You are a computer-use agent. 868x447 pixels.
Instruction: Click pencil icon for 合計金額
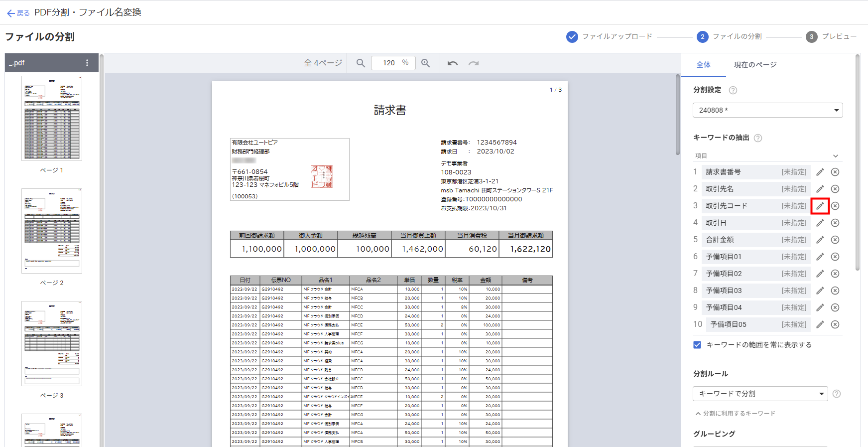click(820, 240)
